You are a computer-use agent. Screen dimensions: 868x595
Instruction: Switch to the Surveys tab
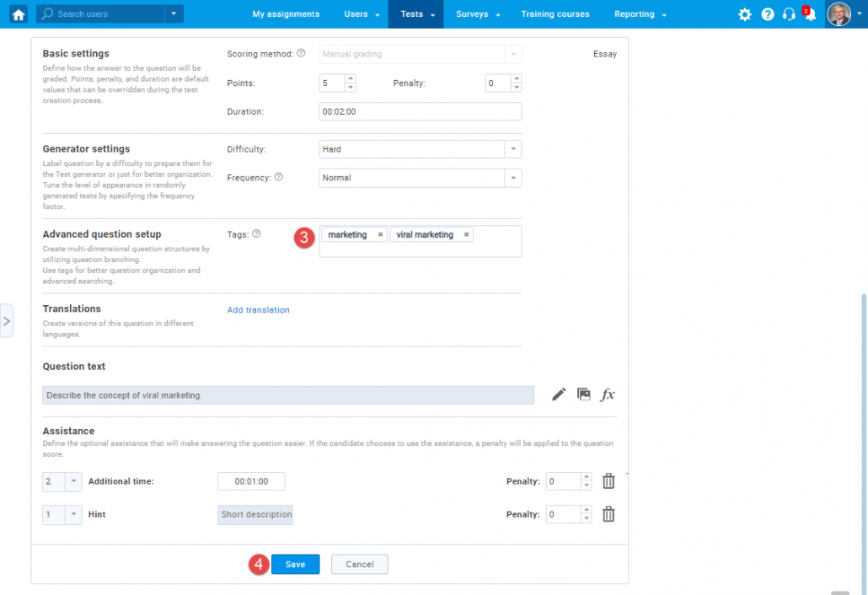pyautogui.click(x=472, y=14)
